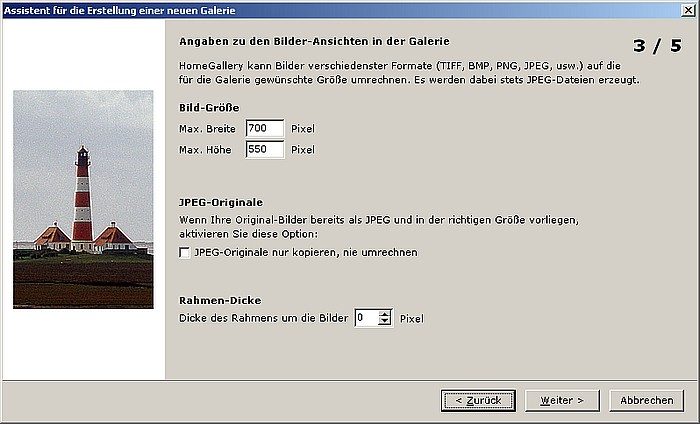Close the gallery assistant window
The width and height of the screenshot is (700, 424).
[x=688, y=10]
